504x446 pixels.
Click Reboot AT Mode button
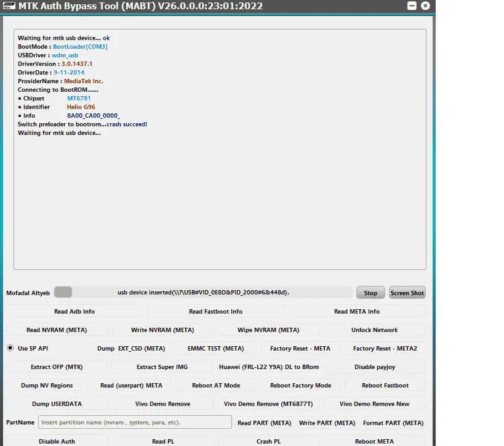[216, 385]
